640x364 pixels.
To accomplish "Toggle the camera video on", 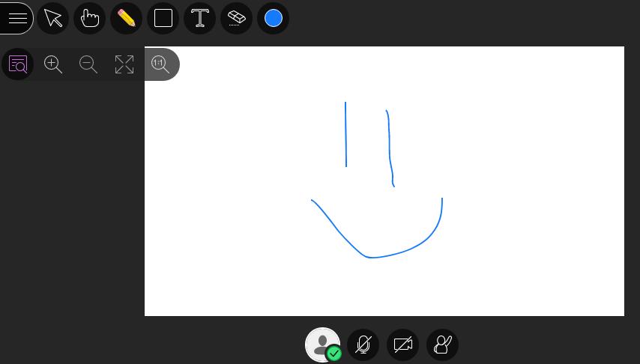I will click(x=403, y=345).
